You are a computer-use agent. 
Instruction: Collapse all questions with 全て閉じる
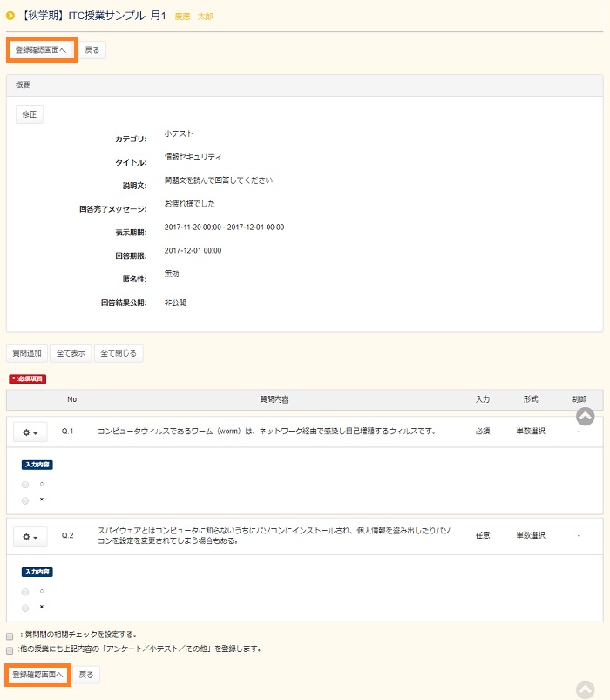[x=118, y=353]
